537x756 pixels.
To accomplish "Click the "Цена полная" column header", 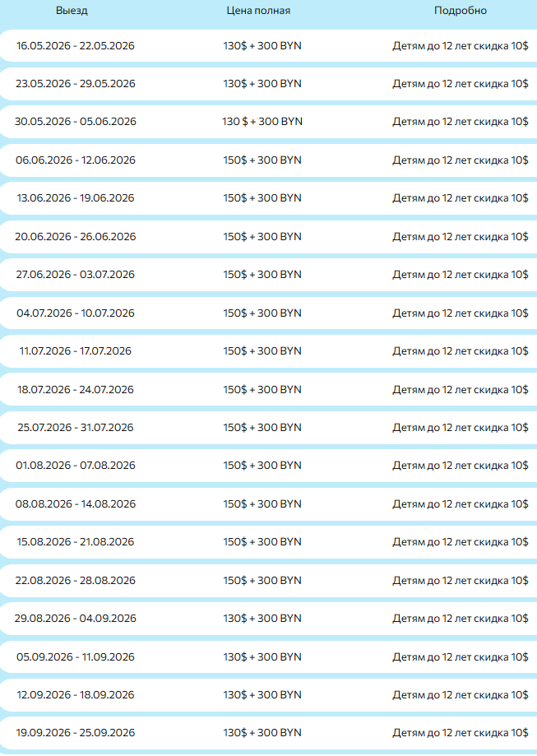I will coord(258,11).
